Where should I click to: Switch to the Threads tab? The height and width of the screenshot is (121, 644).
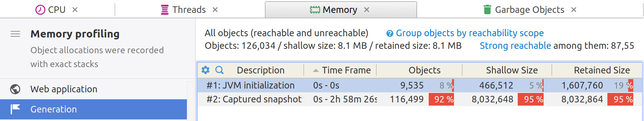pyautogui.click(x=189, y=10)
